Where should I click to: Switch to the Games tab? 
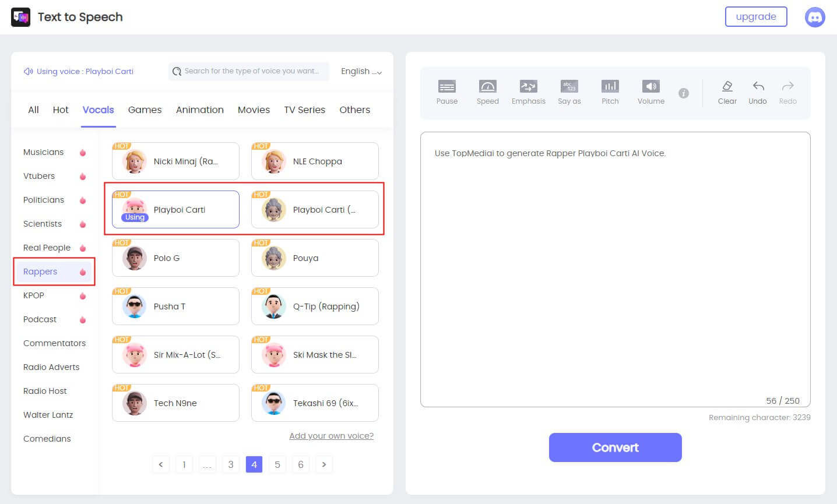click(145, 110)
